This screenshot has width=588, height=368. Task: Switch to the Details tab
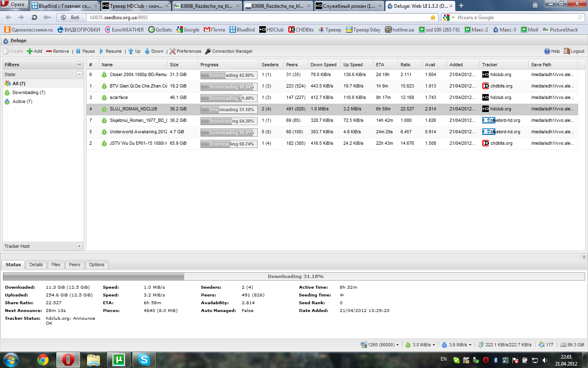pyautogui.click(x=36, y=265)
